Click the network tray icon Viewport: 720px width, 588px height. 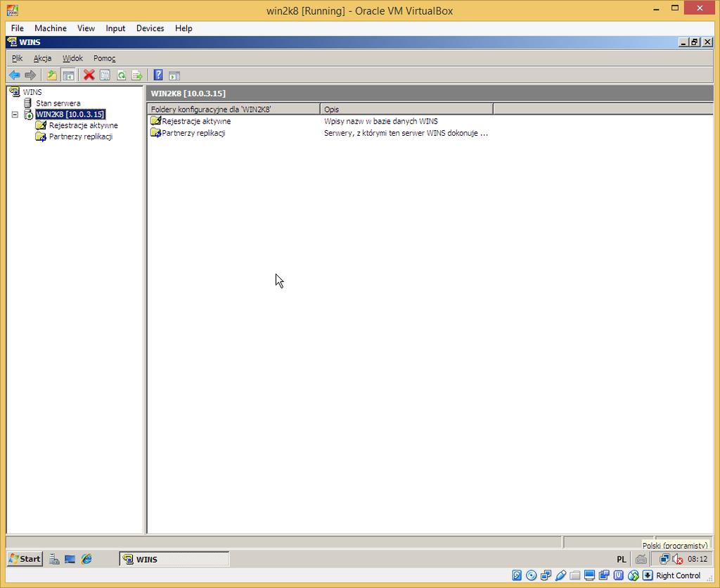click(664, 559)
